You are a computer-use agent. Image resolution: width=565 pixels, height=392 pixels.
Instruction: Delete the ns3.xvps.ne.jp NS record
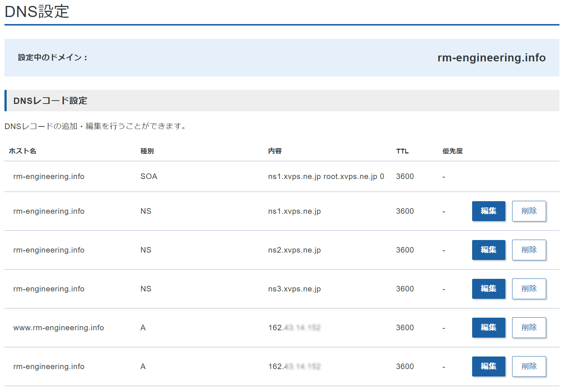pos(529,289)
